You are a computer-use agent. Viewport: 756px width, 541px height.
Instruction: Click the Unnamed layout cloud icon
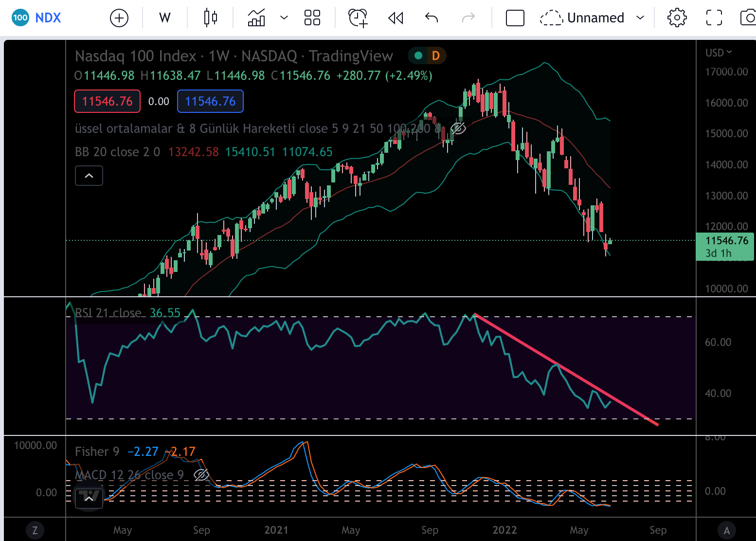coord(551,18)
